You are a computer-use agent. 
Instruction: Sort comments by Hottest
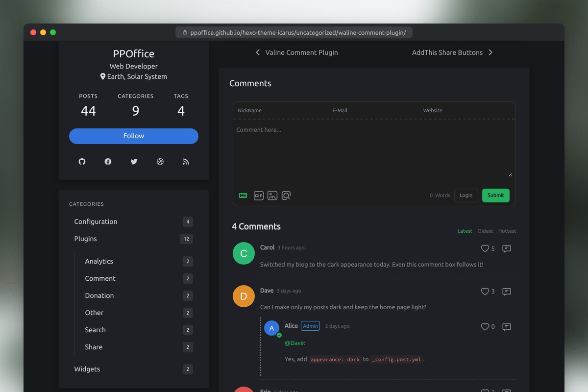click(507, 231)
